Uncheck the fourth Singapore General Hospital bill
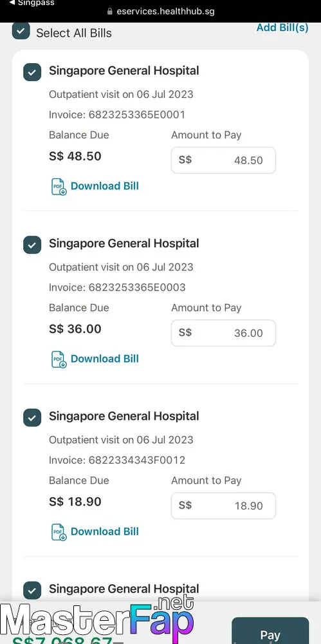This screenshot has width=321, height=644. (32, 591)
